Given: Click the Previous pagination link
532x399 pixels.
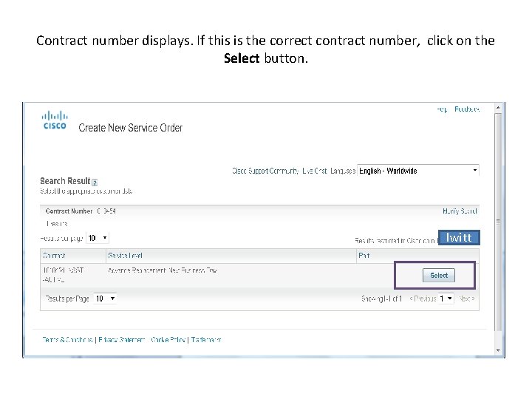Looking at the screenshot, I should pyautogui.click(x=423, y=299).
